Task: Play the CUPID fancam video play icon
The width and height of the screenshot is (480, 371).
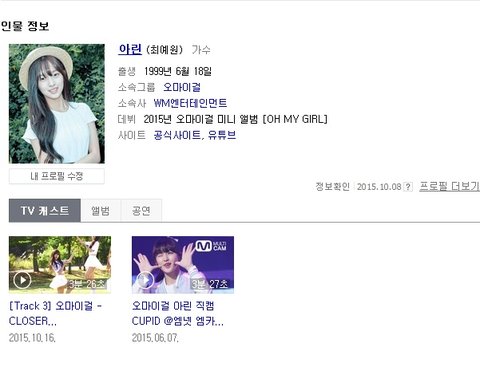Action: [x=145, y=280]
